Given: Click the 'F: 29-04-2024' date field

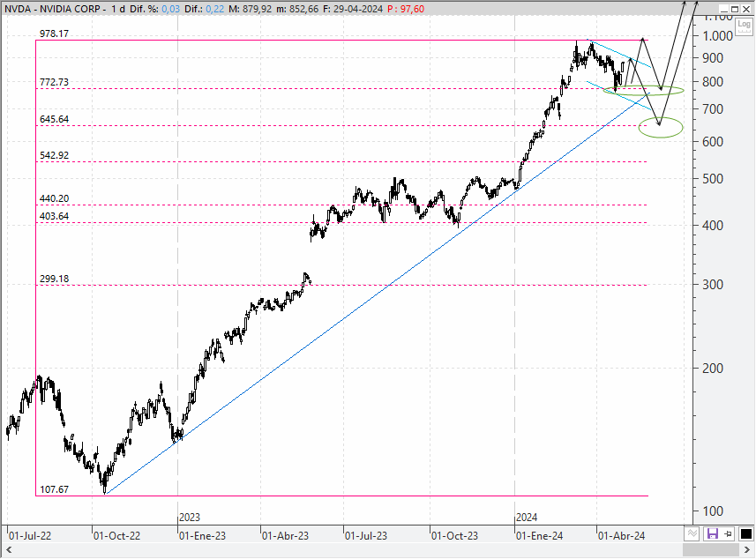Looking at the screenshot, I should 353,9.
